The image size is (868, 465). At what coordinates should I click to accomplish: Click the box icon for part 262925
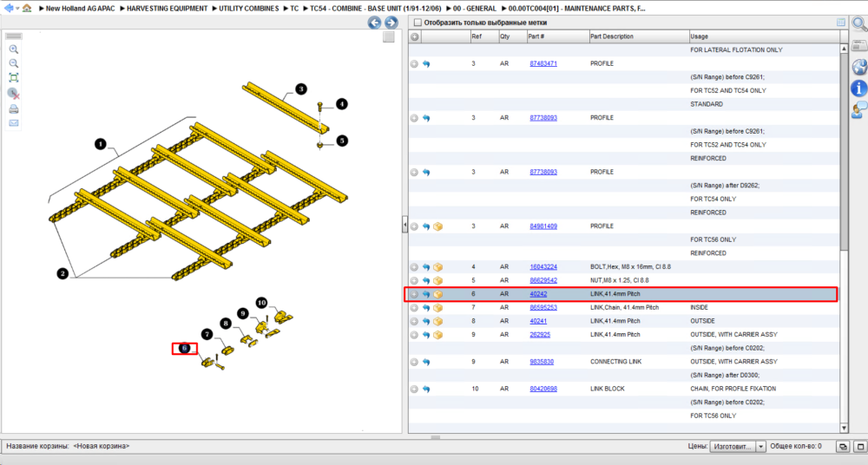point(437,335)
